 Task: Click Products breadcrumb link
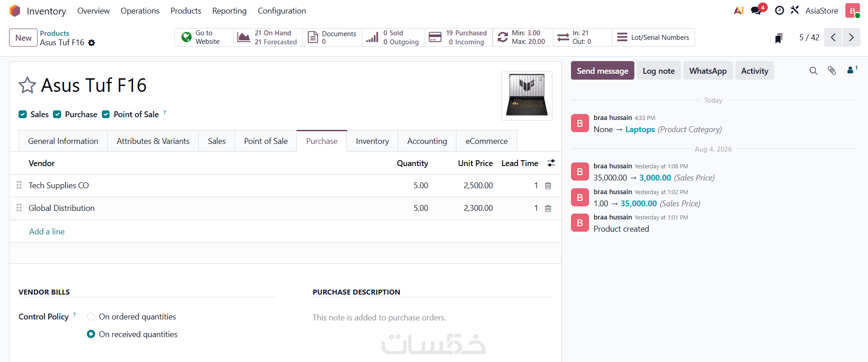click(x=54, y=33)
